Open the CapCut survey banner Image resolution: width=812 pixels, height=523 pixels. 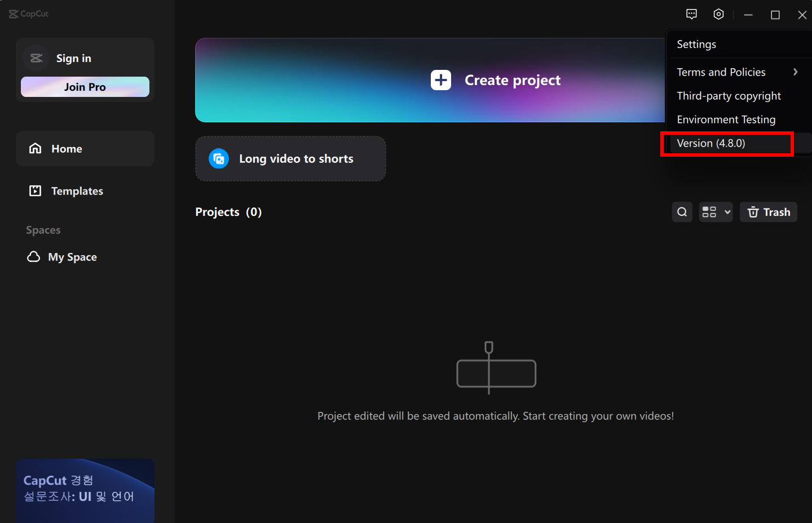[x=85, y=491]
